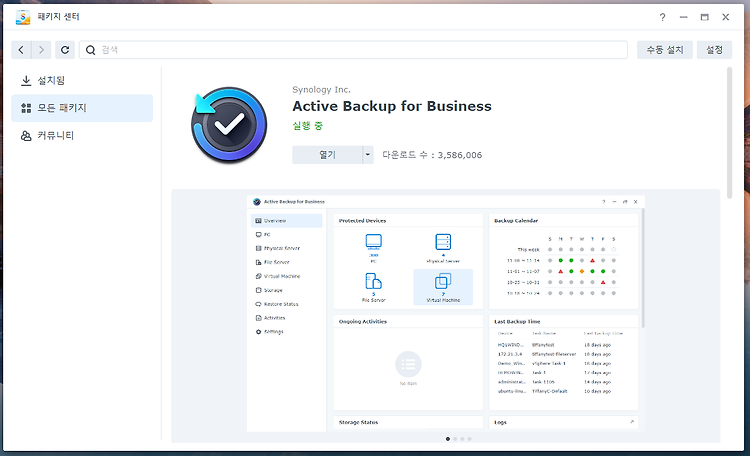The width and height of the screenshot is (750, 456).
Task: Click the Active Backup for Business logo
Action: tap(229, 125)
